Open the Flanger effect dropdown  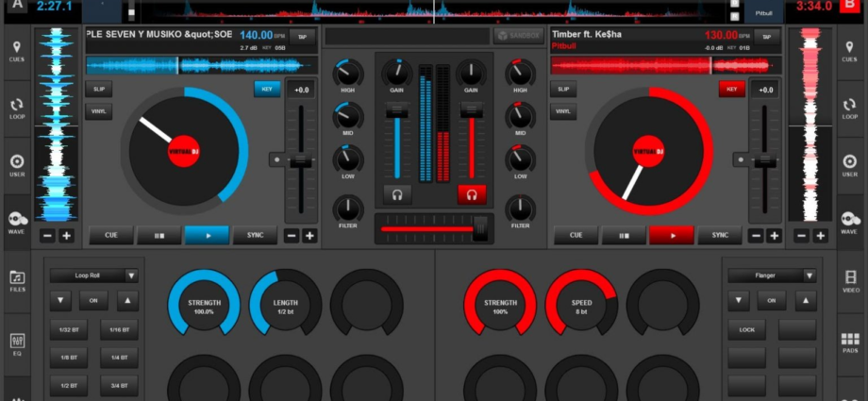click(x=772, y=276)
